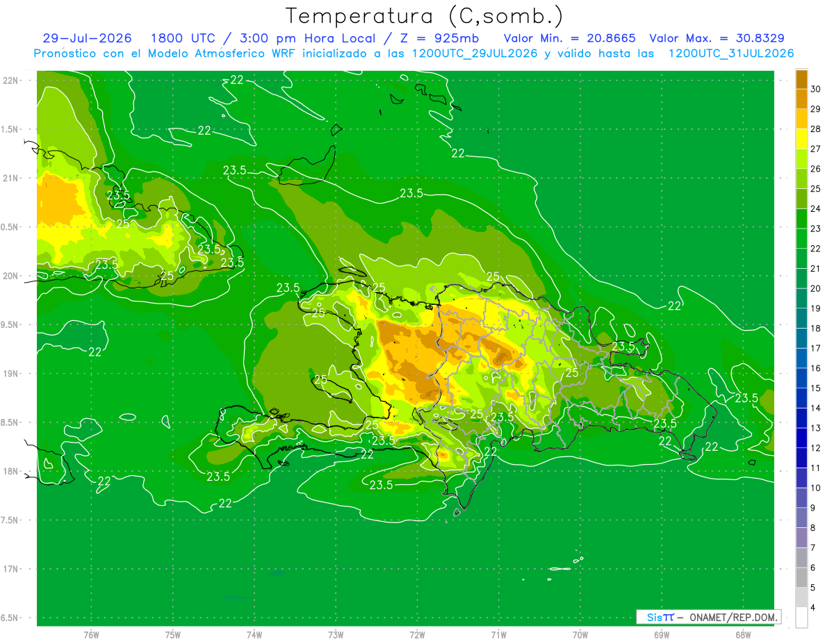Click the '4' label on the color scale
834x644 pixels.
point(812,608)
